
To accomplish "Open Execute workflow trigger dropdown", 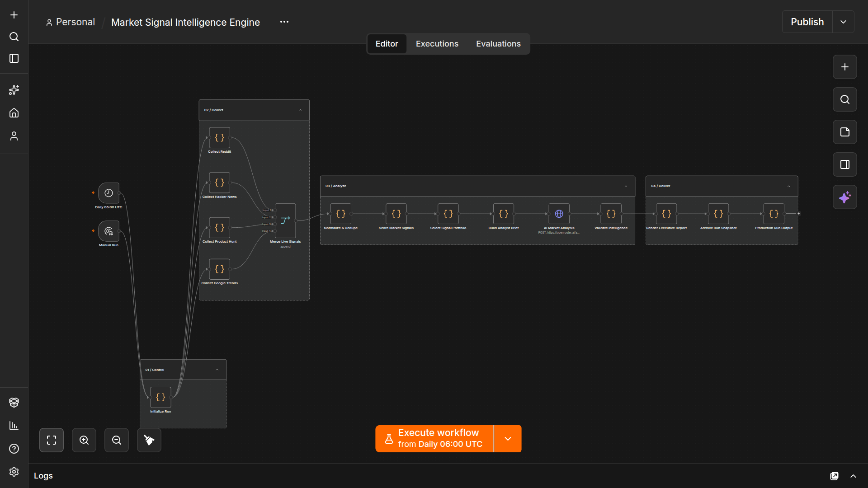I will (x=508, y=439).
